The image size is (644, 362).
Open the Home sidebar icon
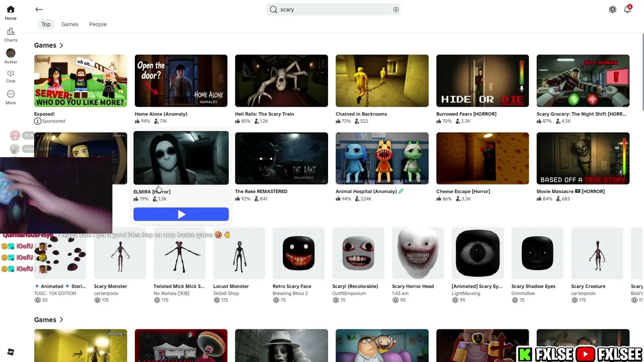11,13
